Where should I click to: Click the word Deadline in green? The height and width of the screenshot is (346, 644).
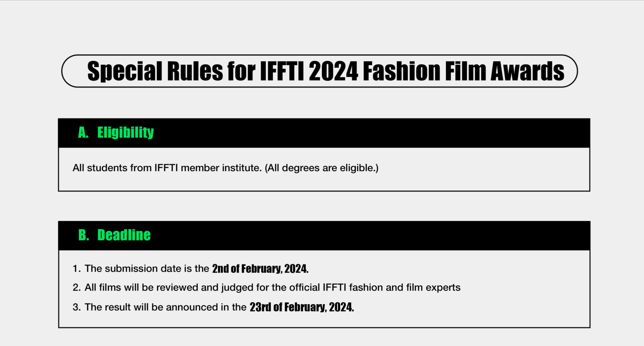click(x=124, y=235)
